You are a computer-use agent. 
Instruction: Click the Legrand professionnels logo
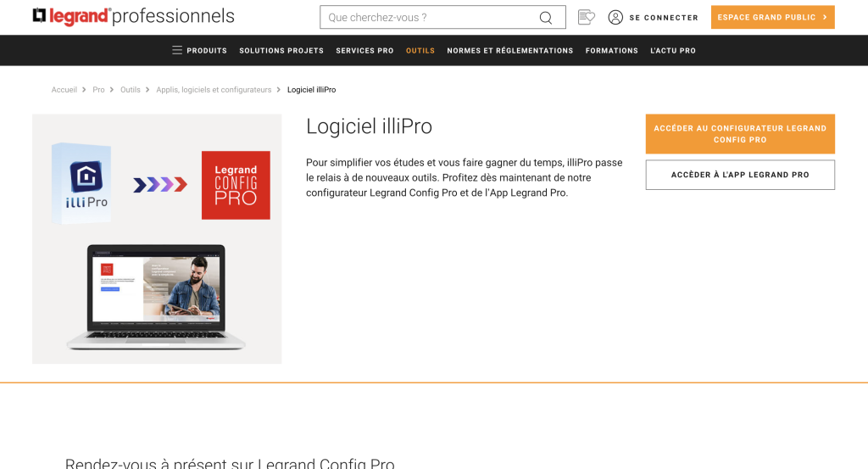coord(133,17)
